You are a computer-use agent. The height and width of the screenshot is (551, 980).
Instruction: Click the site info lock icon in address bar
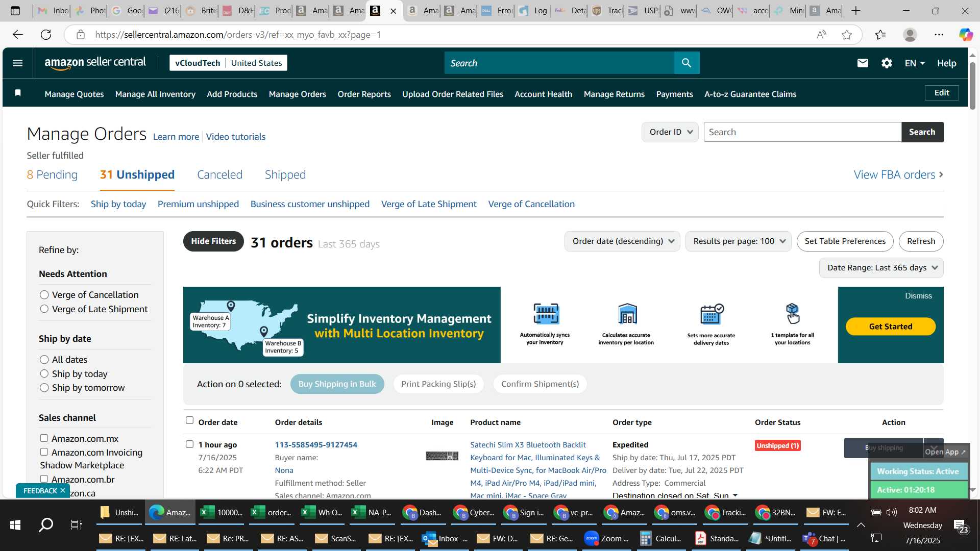(x=80, y=35)
